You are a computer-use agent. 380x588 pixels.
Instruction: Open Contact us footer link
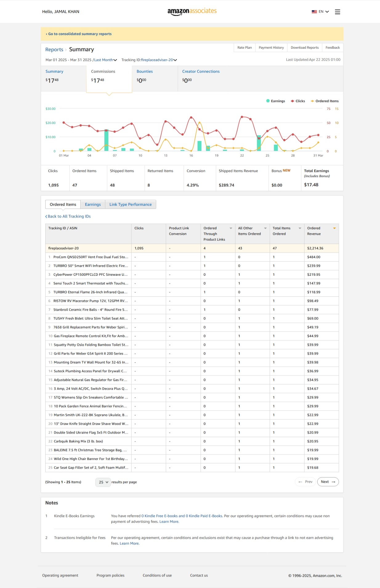click(199, 575)
